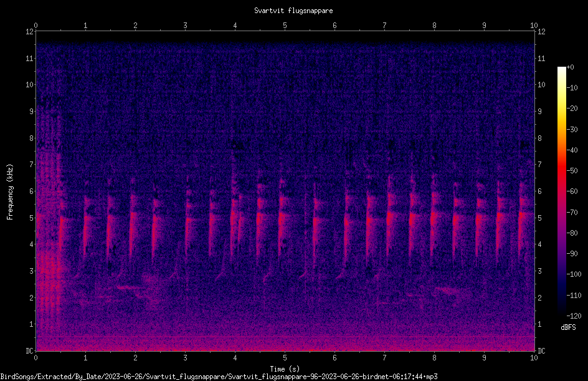The width and height of the screenshot is (588, 381).
Task: Click the '-30' color scale label
Action: point(572,130)
